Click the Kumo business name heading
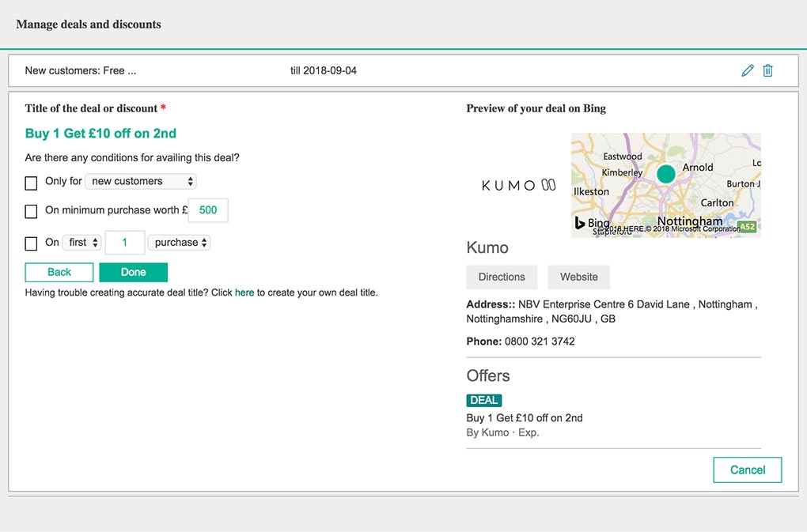Image resolution: width=807 pixels, height=532 pixels. pyautogui.click(x=487, y=247)
